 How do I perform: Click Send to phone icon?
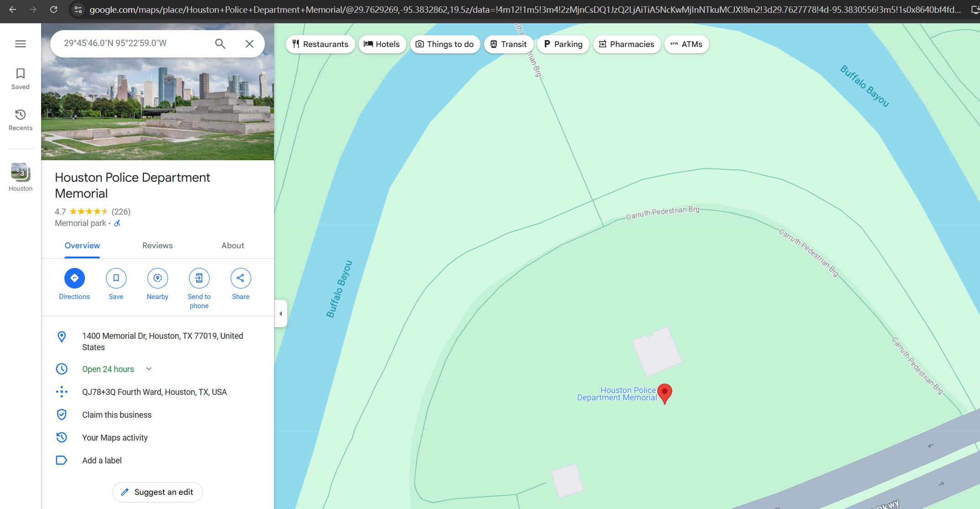point(199,278)
